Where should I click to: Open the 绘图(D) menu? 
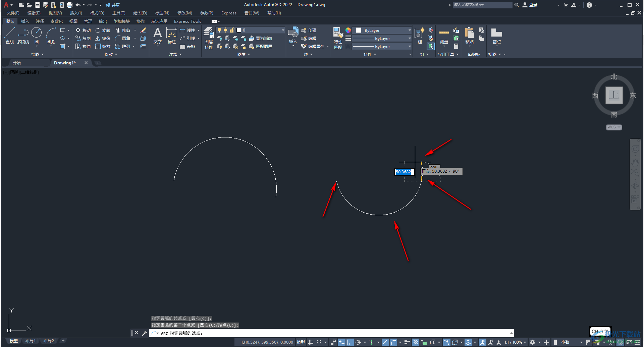(x=140, y=13)
